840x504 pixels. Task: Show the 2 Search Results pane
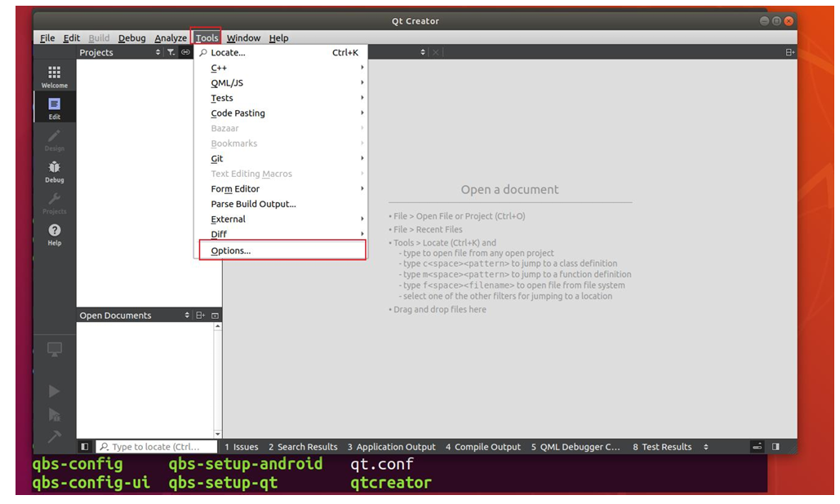click(303, 446)
